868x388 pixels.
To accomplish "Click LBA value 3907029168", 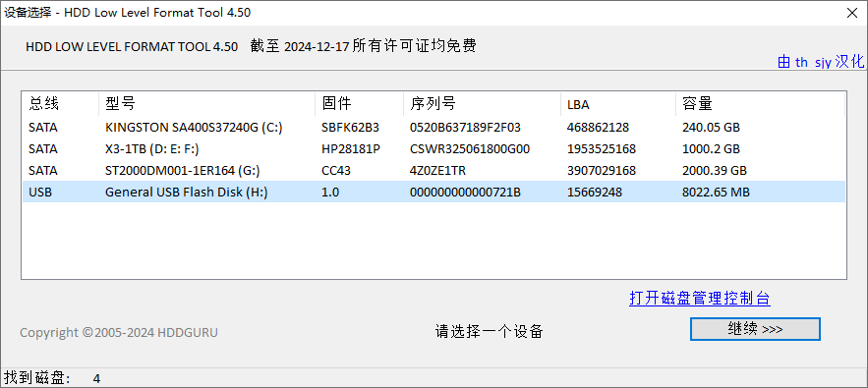I will tap(602, 171).
